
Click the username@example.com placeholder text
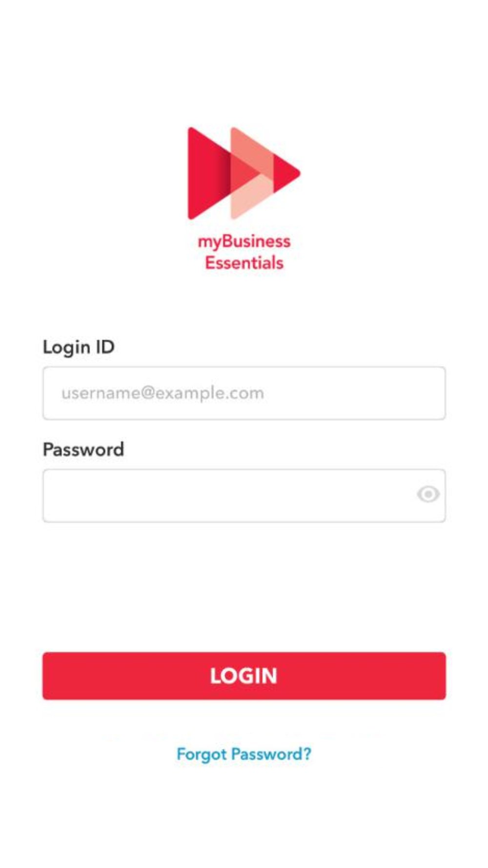coord(163,393)
